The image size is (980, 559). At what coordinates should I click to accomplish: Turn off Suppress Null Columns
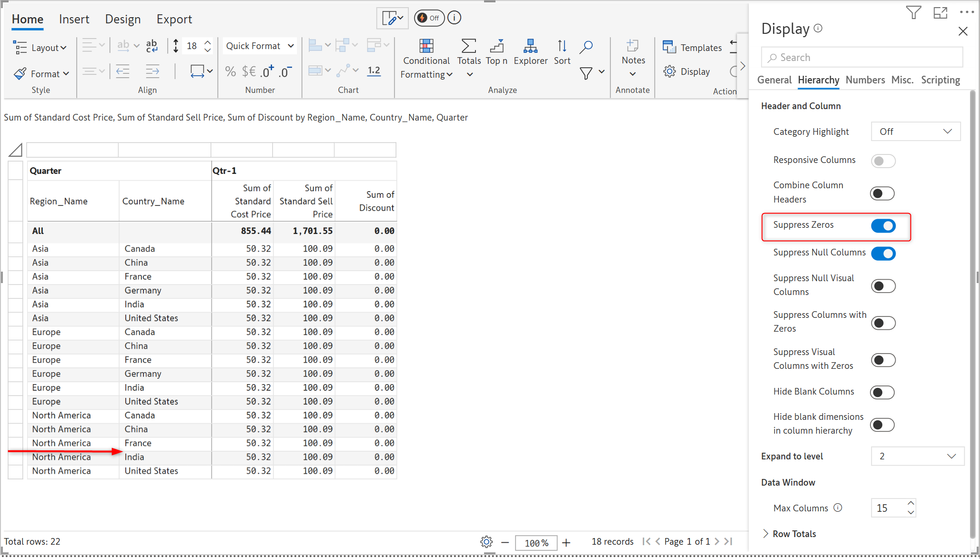(883, 254)
